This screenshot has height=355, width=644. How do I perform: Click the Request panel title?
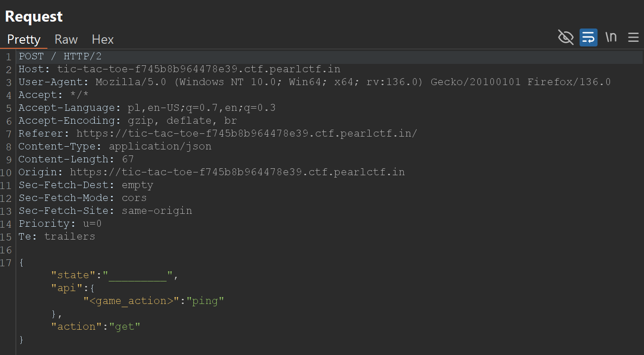coord(34,17)
